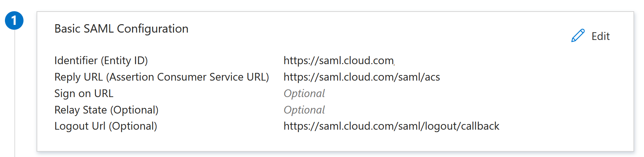644x157 pixels.
Task: Click the Optional placeholder beside Sign on URL
Action: pyautogui.click(x=304, y=94)
